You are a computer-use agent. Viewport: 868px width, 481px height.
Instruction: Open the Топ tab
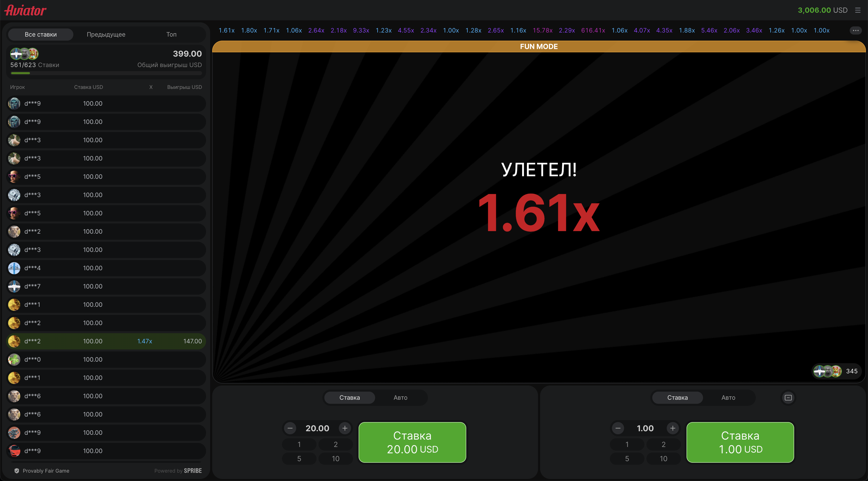click(x=171, y=34)
